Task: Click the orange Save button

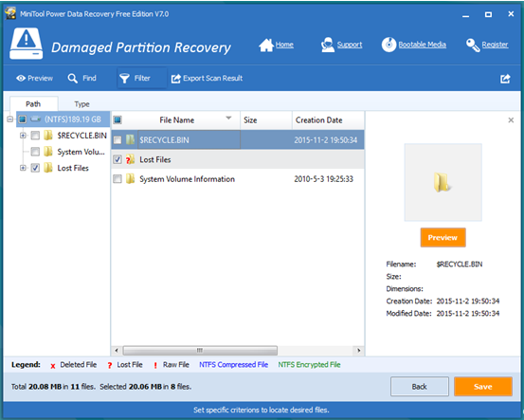Action: [483, 387]
